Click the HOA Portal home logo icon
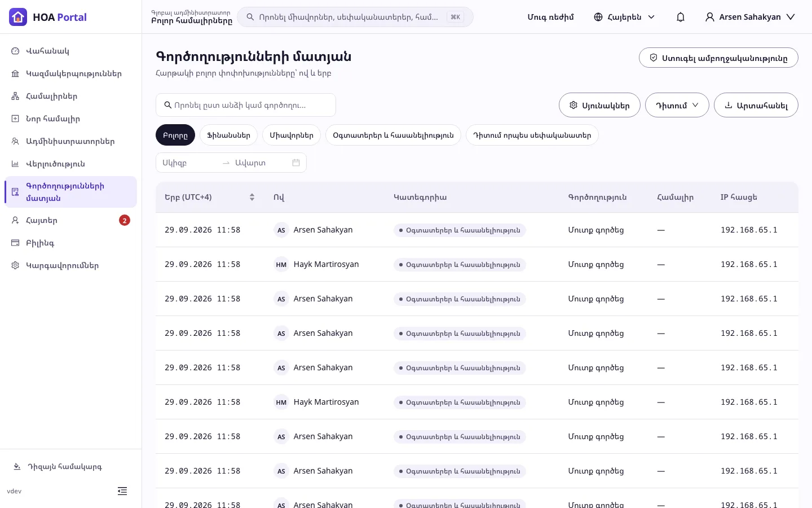812x508 pixels. (x=18, y=17)
